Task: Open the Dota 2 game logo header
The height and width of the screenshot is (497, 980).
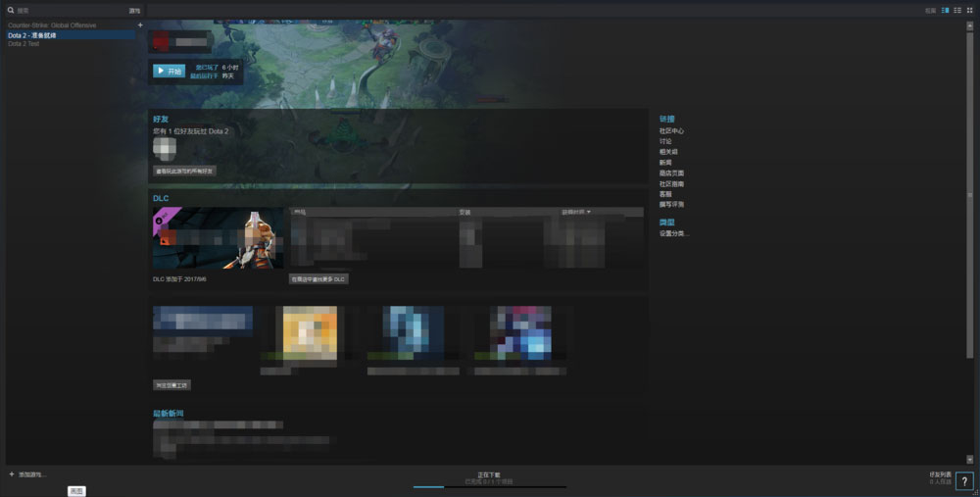Action: point(181,42)
